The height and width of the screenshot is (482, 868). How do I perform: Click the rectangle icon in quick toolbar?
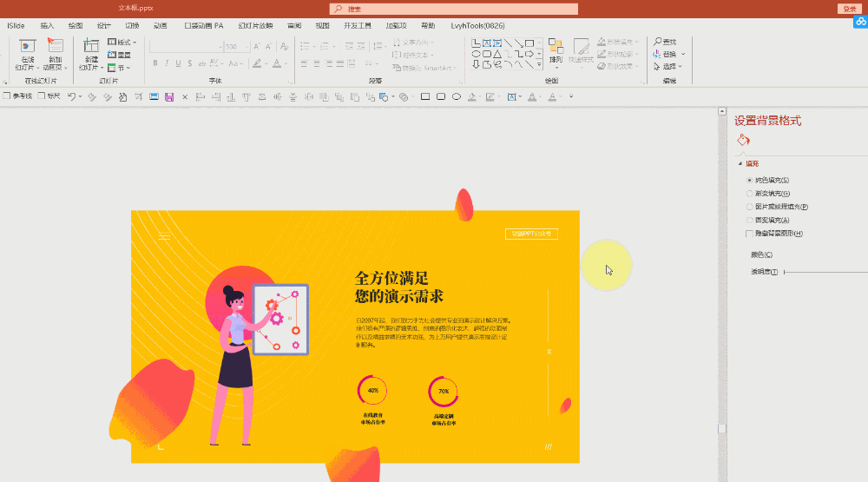pos(425,96)
